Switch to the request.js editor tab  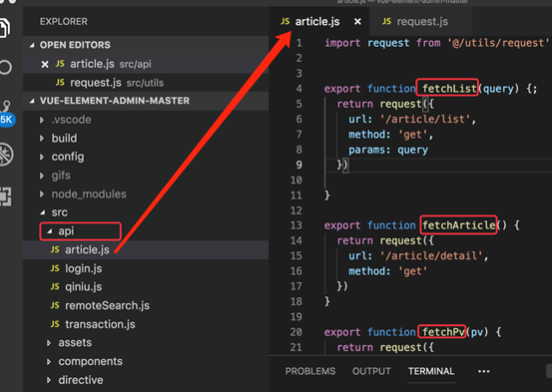[415, 22]
